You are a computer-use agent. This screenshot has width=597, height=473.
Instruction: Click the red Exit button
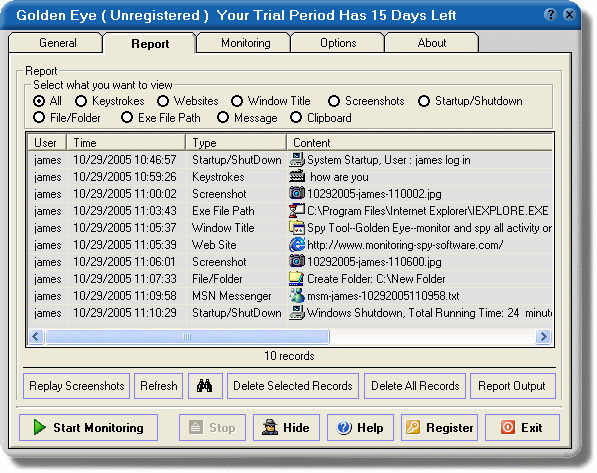pos(522,428)
